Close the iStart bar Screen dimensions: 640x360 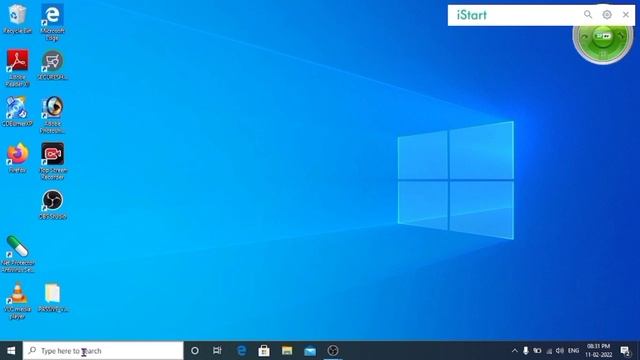[626, 15]
